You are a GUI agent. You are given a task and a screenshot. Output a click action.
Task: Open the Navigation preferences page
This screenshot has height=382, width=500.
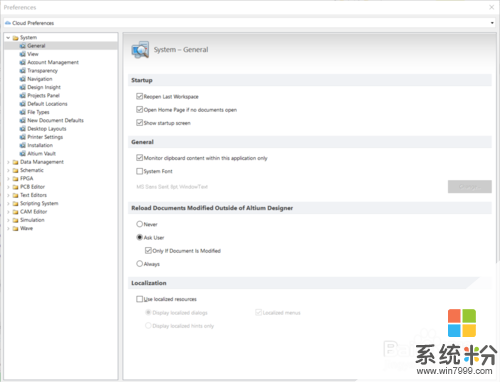pos(40,79)
